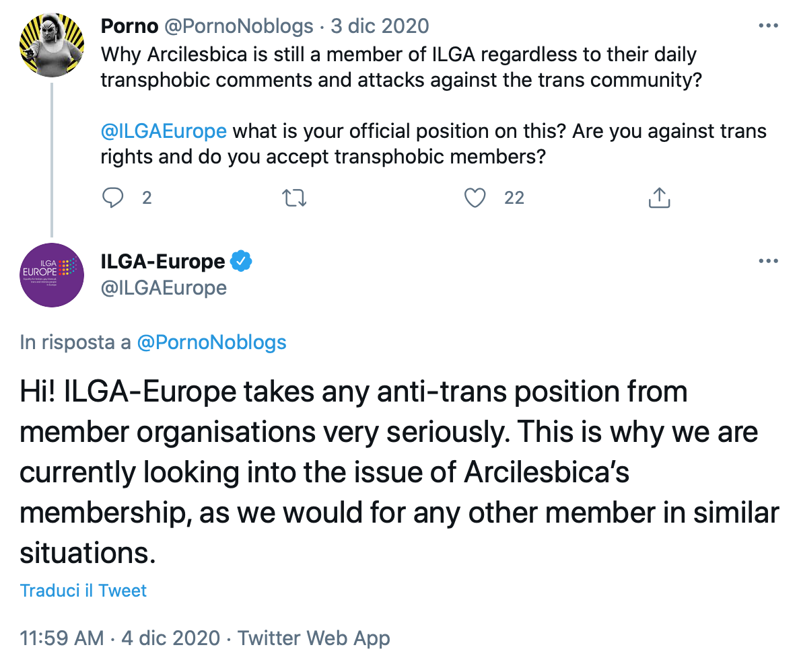Click the 'Twitter Web App' source label
Viewport: 799px width, 672px height.
coord(314,638)
